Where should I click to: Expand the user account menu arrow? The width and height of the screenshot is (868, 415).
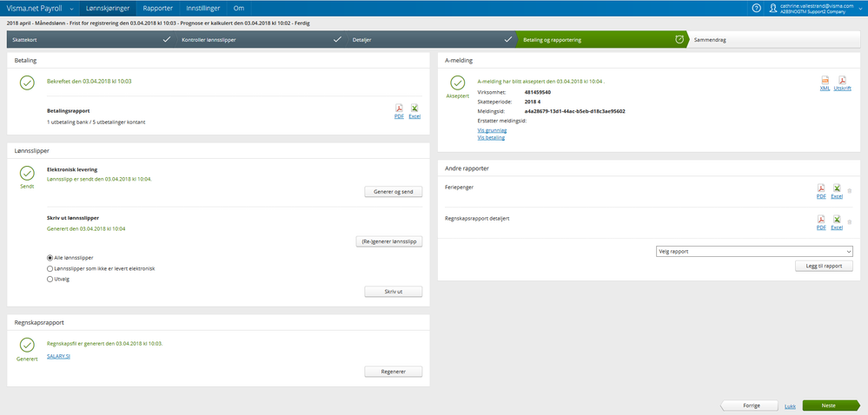859,9
